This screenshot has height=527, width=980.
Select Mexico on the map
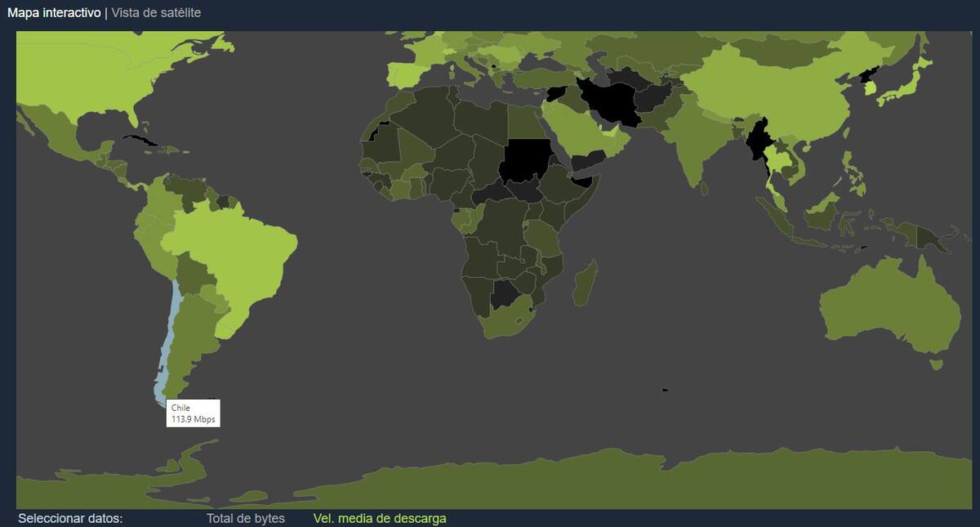[x=61, y=135]
